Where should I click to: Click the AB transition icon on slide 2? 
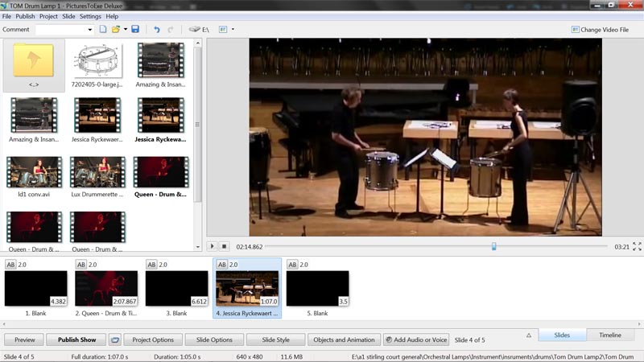81,265
